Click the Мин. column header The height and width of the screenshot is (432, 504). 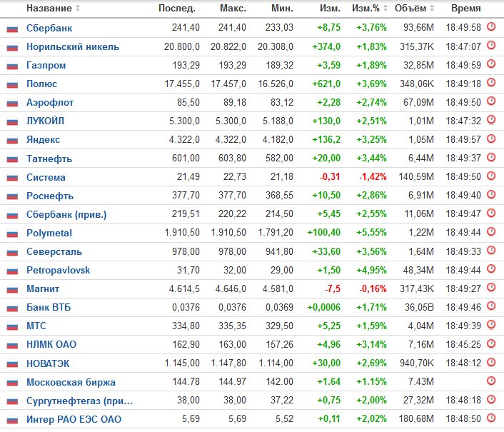pyautogui.click(x=282, y=9)
